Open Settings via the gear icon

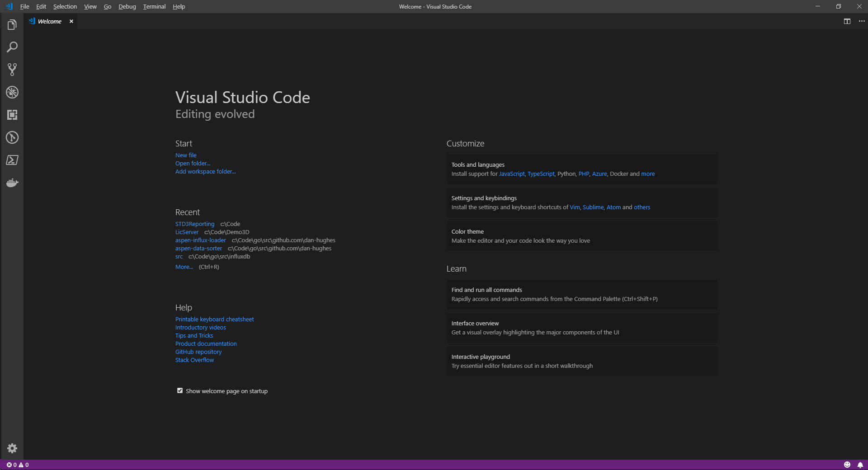tap(12, 448)
